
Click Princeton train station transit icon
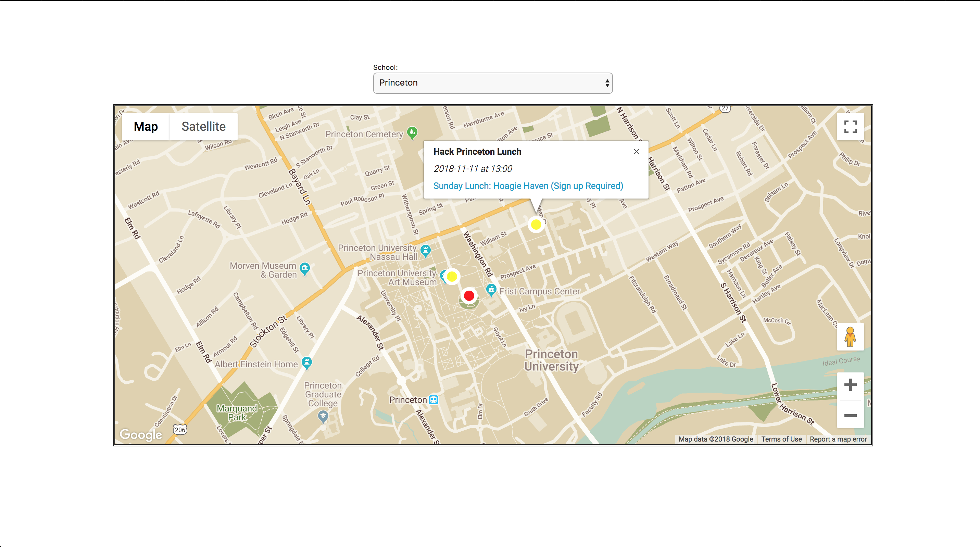[433, 400]
